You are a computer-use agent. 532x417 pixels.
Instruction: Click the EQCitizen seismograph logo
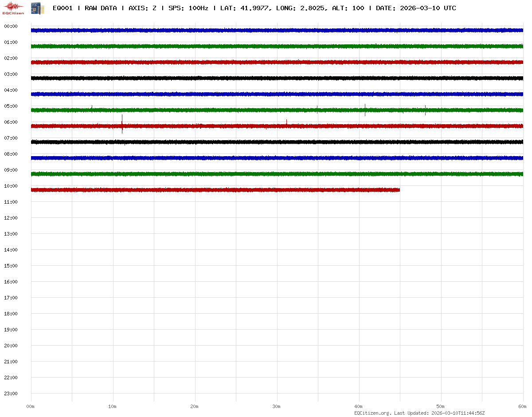tap(13, 8)
